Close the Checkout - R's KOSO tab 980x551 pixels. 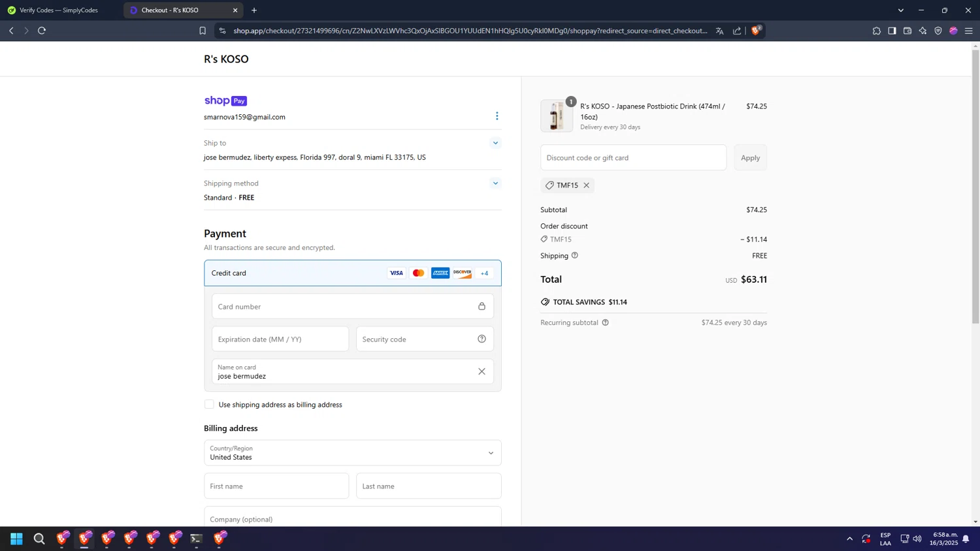pyautogui.click(x=235, y=10)
